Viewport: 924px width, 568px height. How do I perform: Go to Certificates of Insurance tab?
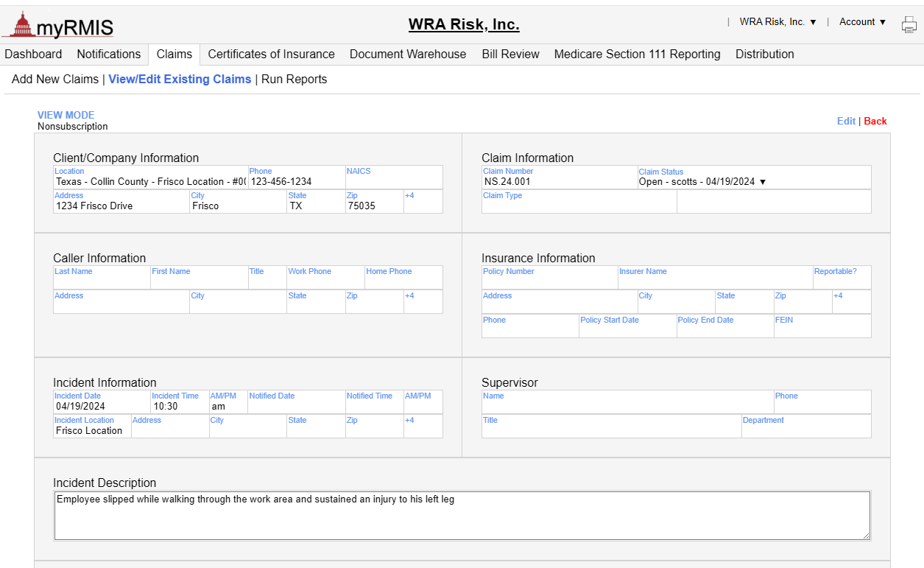(271, 55)
